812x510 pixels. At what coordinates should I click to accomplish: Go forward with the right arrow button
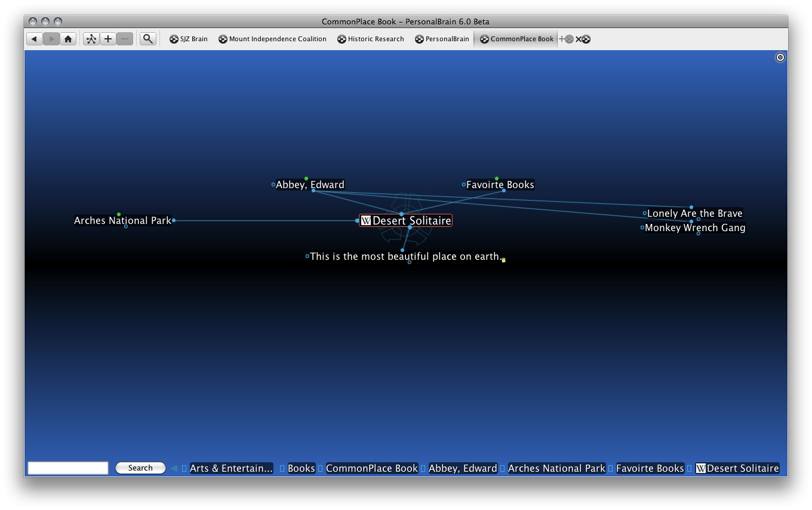pos(51,39)
